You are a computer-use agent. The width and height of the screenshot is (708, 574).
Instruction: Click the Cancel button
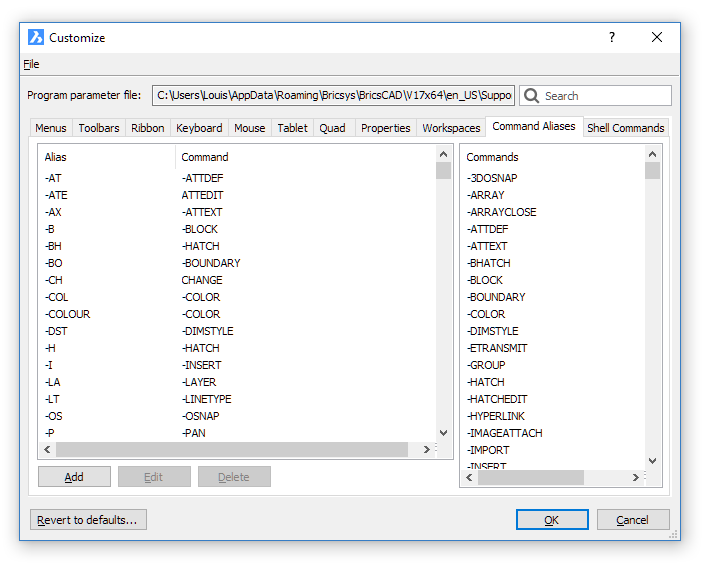632,520
